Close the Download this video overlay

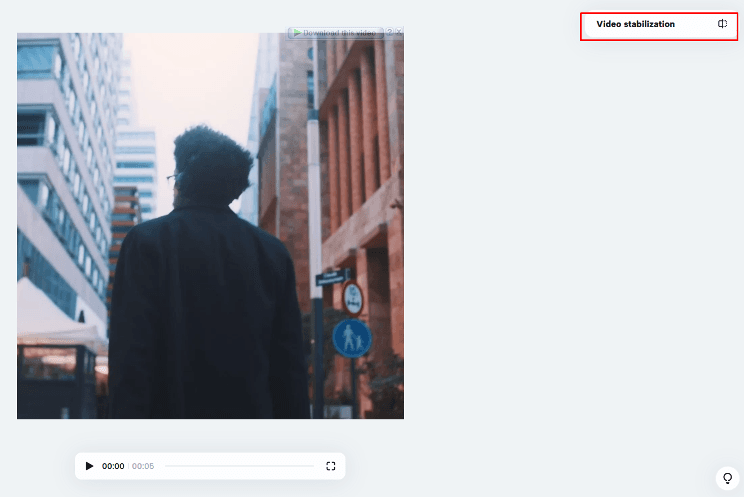[399, 33]
